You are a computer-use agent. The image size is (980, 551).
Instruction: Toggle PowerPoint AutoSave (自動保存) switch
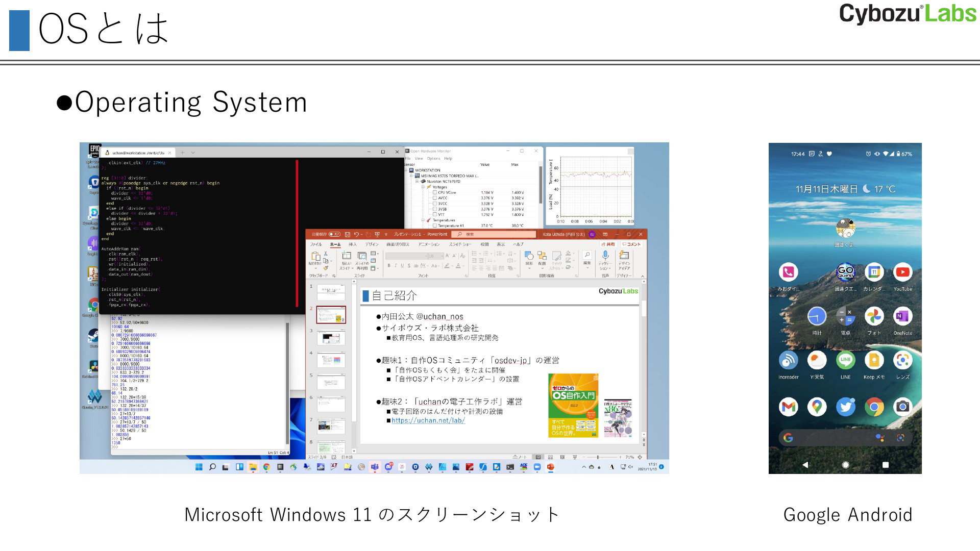pos(334,234)
